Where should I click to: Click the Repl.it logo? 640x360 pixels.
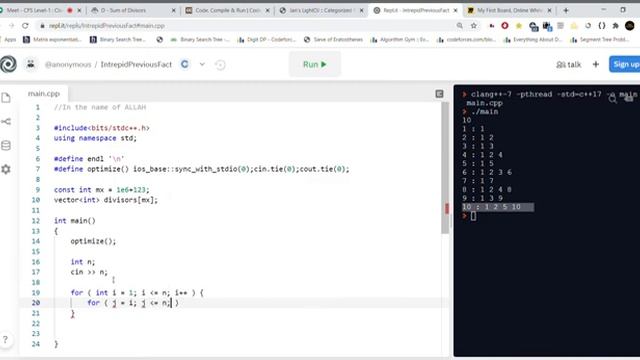point(8,64)
